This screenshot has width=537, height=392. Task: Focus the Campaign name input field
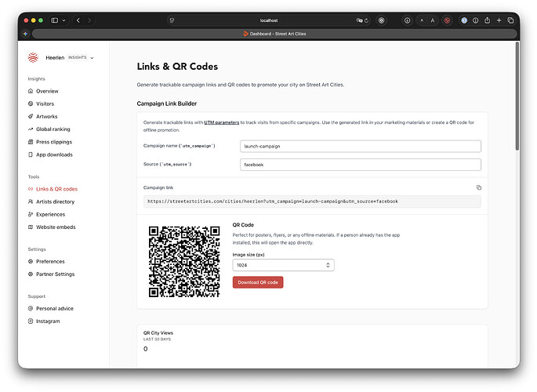click(x=360, y=146)
